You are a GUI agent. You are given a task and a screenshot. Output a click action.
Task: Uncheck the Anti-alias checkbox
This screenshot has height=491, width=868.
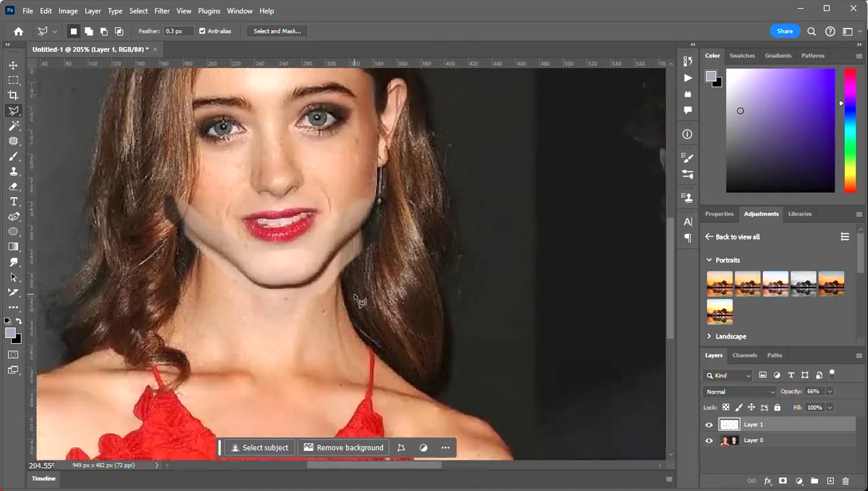click(202, 31)
